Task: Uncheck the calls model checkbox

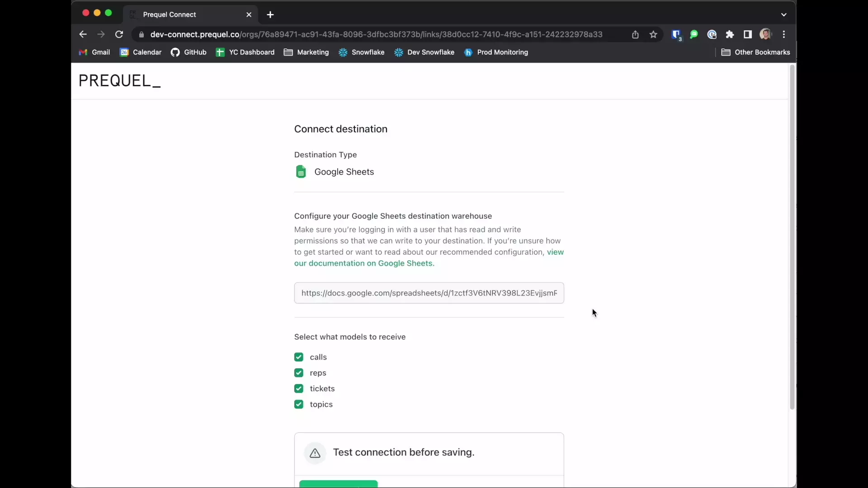Action: 299,357
